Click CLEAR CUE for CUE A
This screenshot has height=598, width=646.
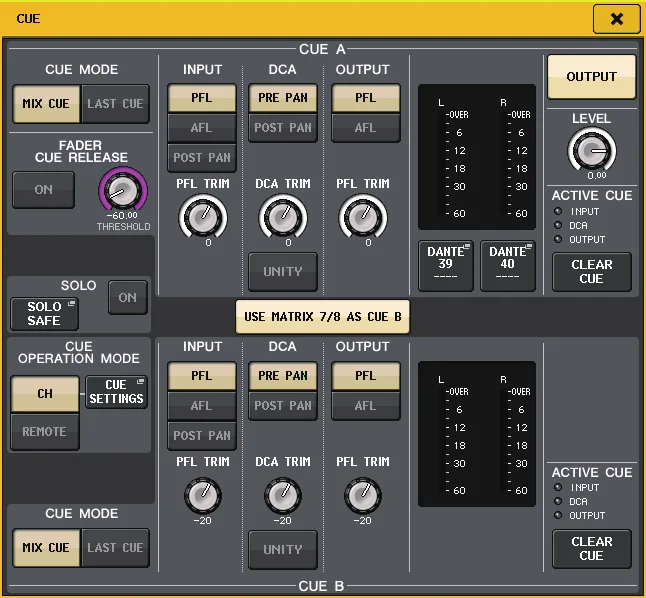pos(592,272)
